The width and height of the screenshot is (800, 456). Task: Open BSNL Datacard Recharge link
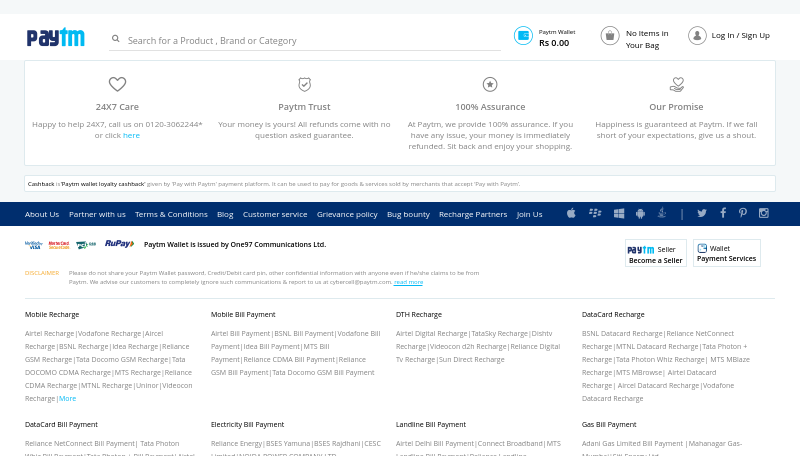pyautogui.click(x=622, y=334)
